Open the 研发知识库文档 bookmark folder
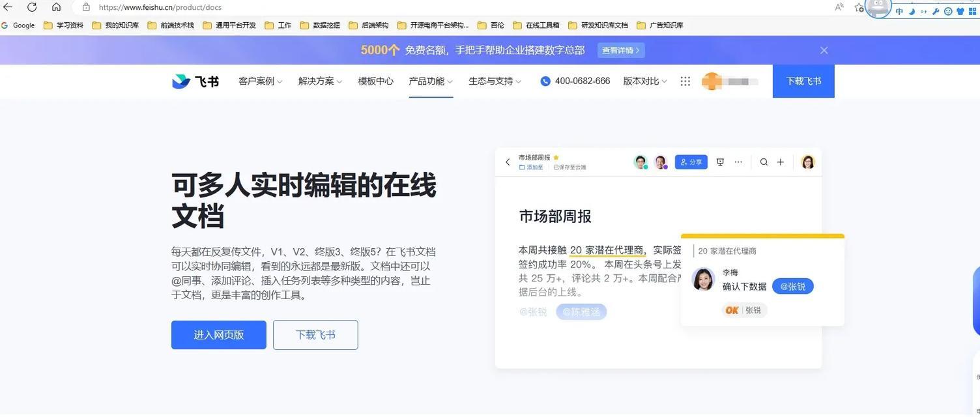Image resolution: width=980 pixels, height=417 pixels. tap(598, 25)
